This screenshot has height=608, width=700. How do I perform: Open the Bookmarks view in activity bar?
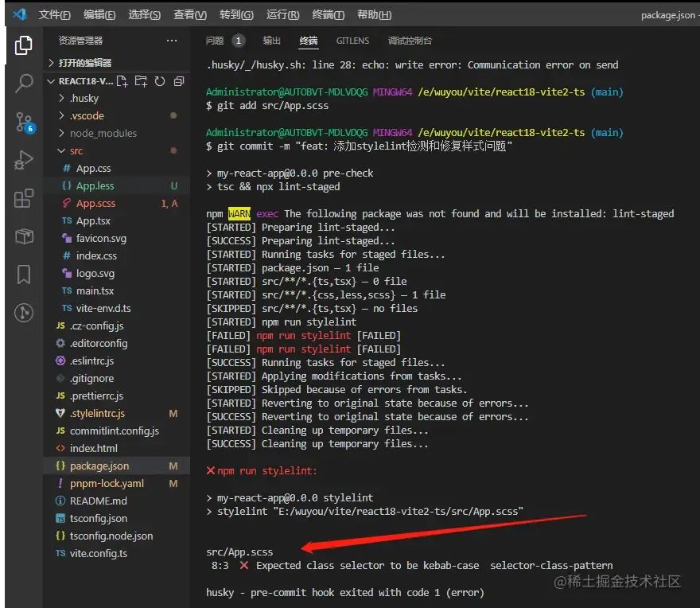[x=23, y=275]
